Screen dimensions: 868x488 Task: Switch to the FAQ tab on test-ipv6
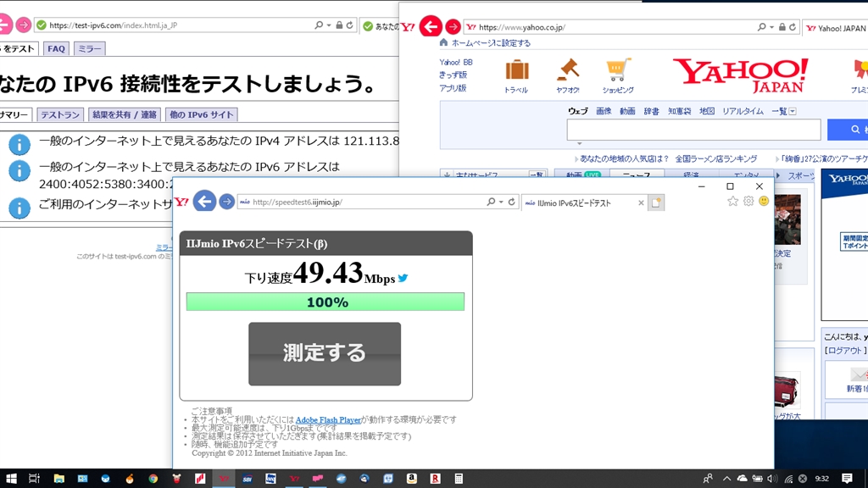pyautogui.click(x=56, y=48)
